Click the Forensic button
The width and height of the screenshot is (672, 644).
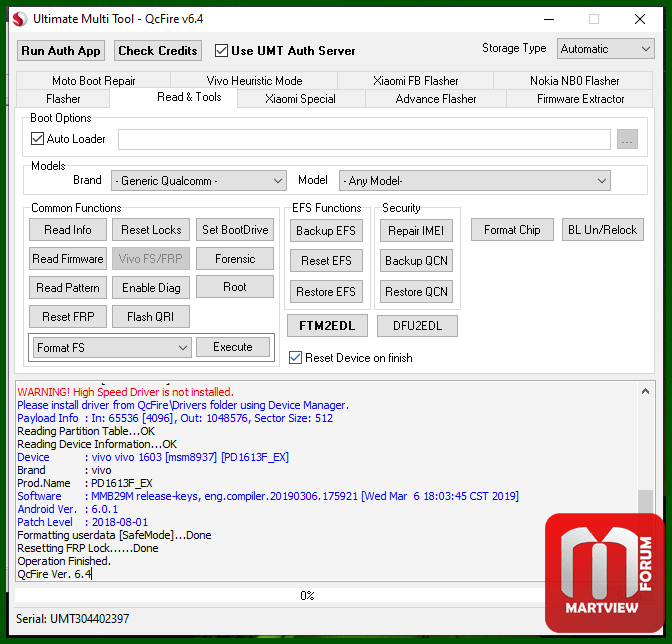[x=235, y=259]
